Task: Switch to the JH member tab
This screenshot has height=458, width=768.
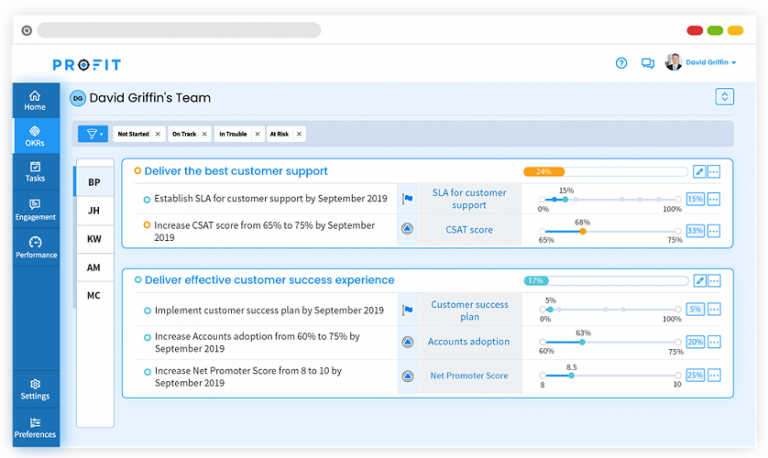Action: (x=94, y=211)
